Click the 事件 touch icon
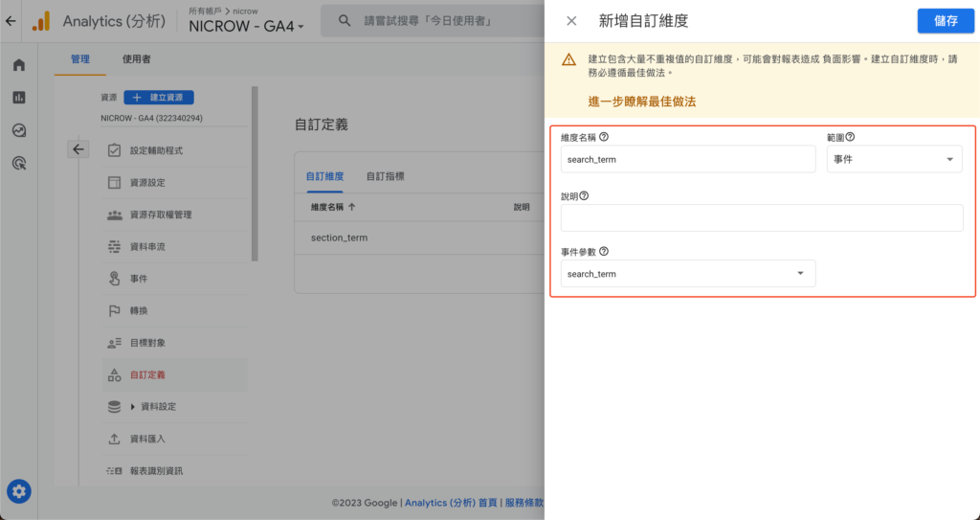980x520 pixels. pos(114,279)
